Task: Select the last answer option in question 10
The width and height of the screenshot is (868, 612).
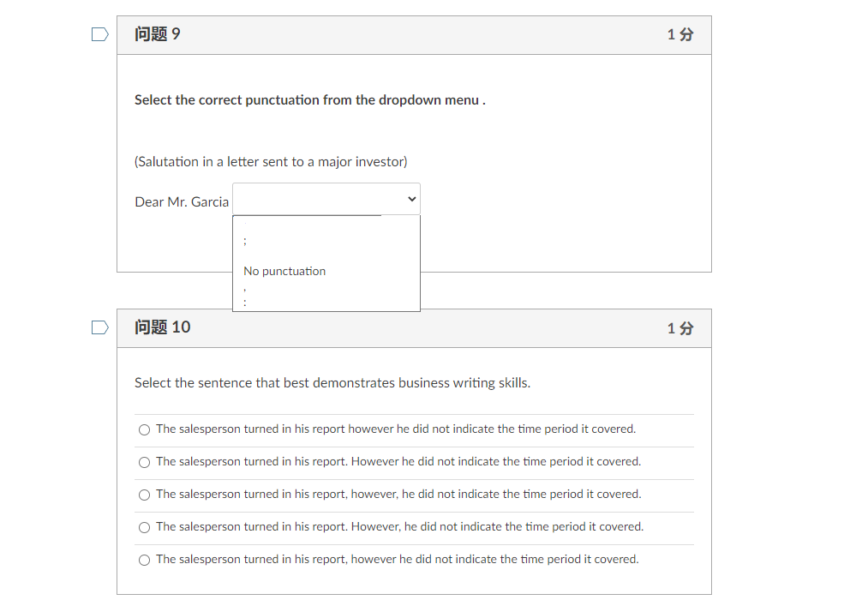Action: pos(144,560)
